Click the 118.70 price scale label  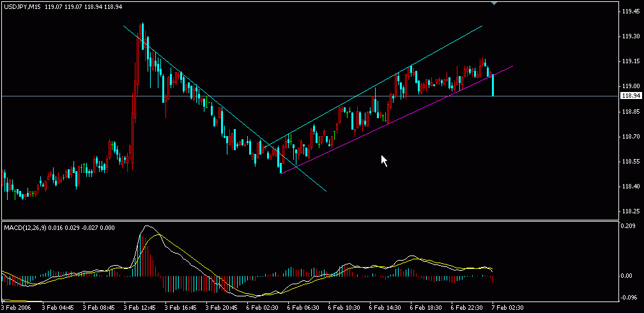point(632,136)
